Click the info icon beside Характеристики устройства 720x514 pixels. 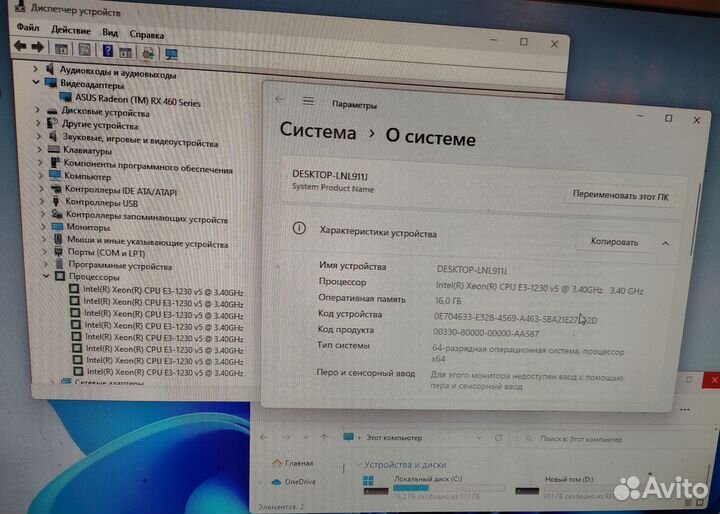point(298,229)
